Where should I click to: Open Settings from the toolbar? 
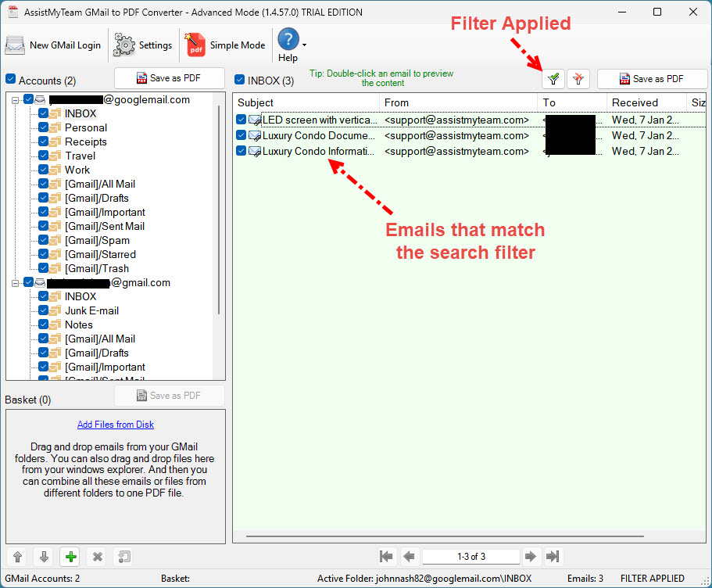click(x=143, y=45)
